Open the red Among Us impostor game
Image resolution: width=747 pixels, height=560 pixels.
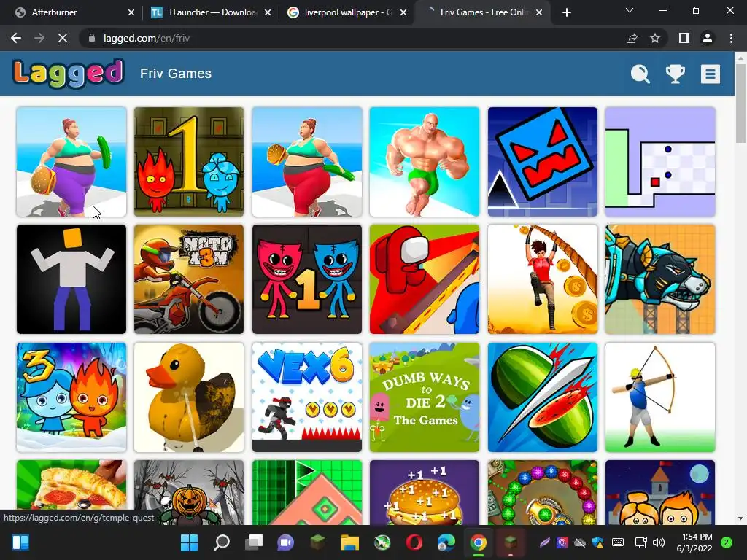[x=425, y=279]
